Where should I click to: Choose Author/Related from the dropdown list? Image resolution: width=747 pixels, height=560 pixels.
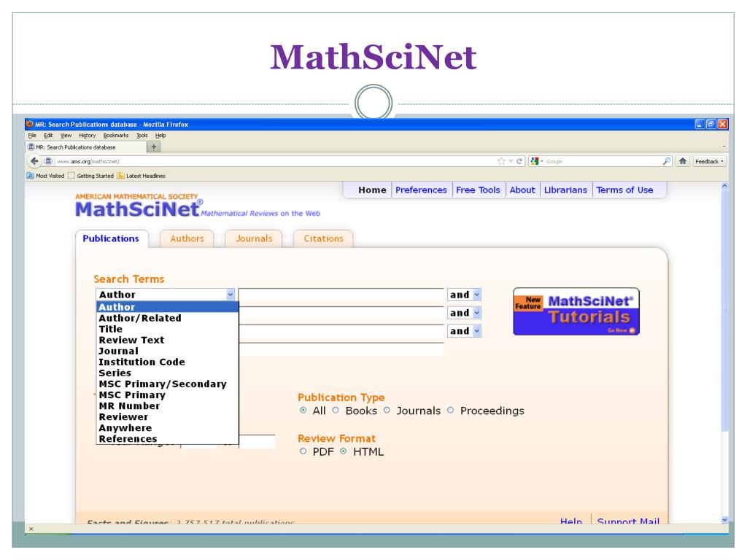click(x=167, y=318)
